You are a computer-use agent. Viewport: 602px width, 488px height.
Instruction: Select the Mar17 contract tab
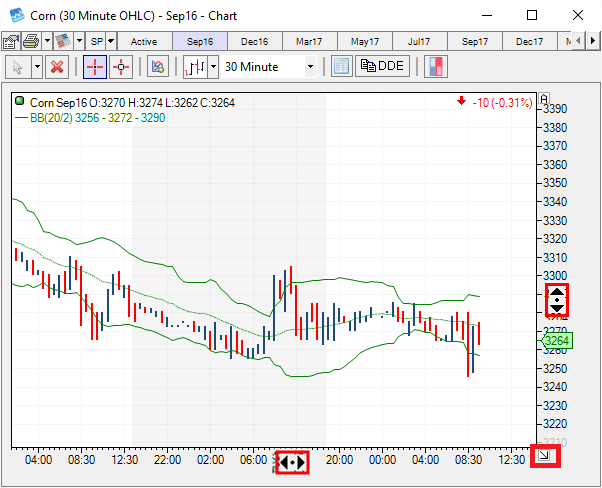point(310,41)
